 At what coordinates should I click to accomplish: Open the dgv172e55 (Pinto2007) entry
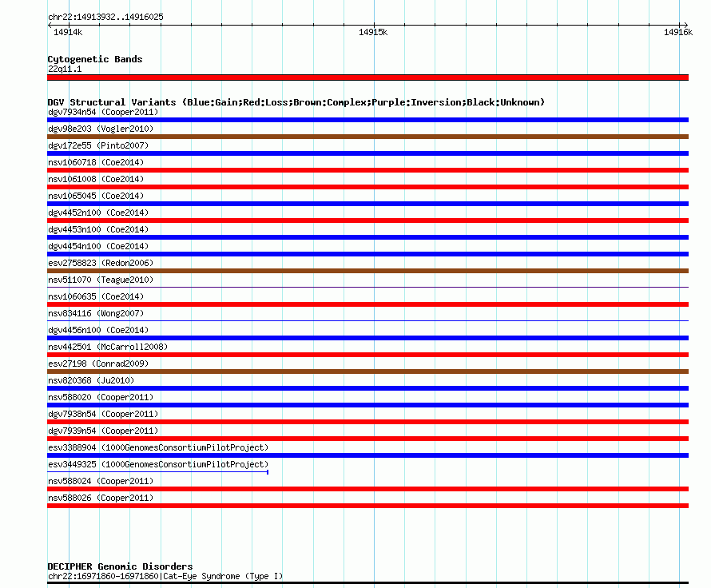[98, 145]
